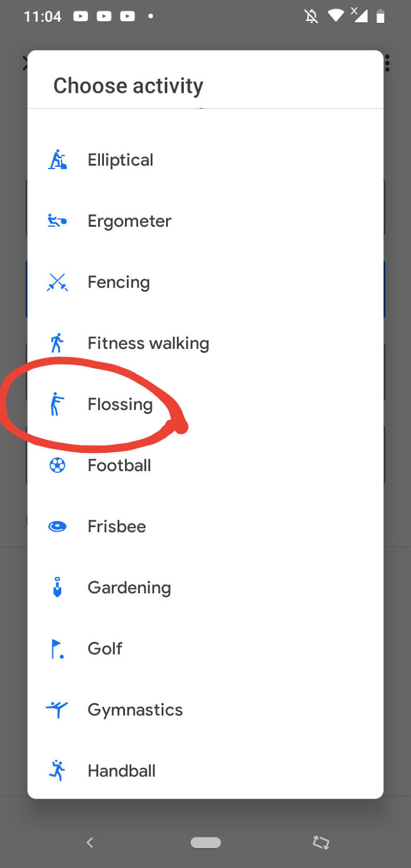Tap the Handball player icon
The width and height of the screenshot is (411, 868).
tap(56, 770)
